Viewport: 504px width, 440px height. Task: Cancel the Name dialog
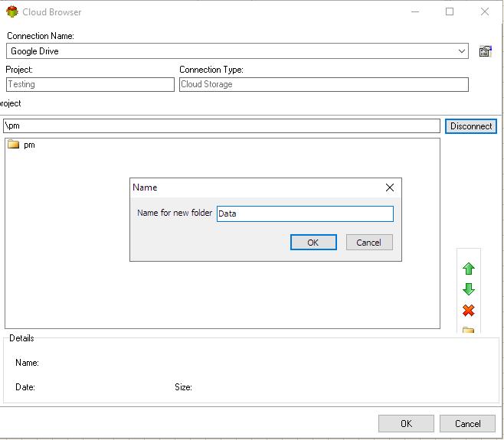369,242
